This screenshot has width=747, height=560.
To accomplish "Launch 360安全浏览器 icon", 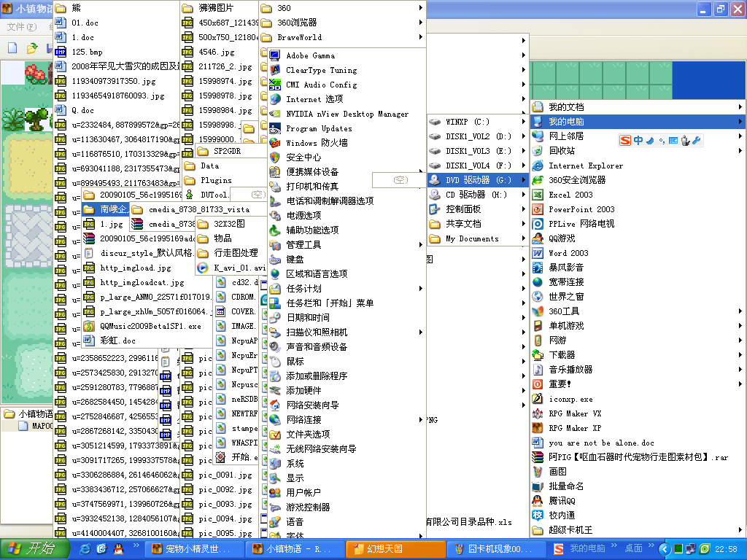I will 538,180.
